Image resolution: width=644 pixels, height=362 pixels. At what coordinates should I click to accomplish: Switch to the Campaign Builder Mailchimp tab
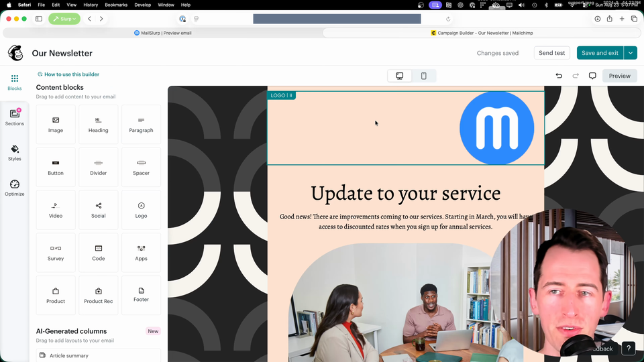pyautogui.click(x=482, y=33)
